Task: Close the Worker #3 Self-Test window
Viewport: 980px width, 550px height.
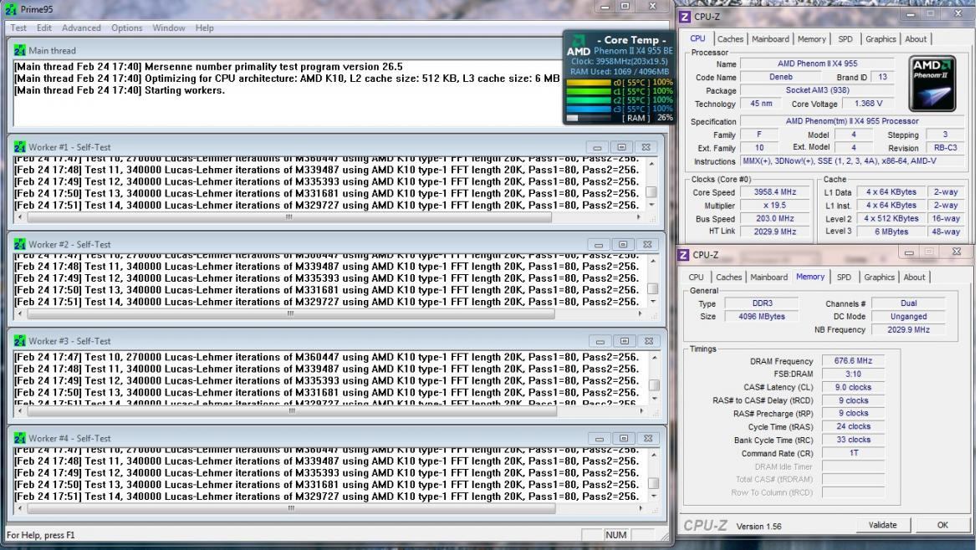Action: pos(649,341)
